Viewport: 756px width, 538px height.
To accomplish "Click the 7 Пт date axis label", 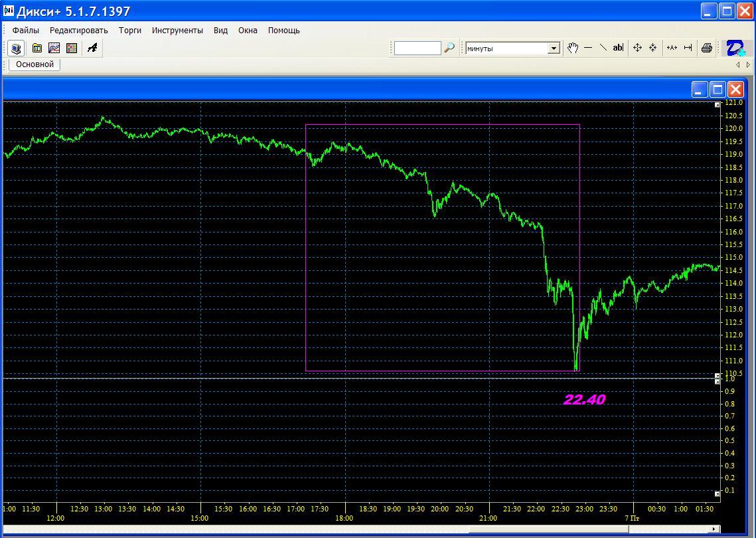I will tap(632, 518).
